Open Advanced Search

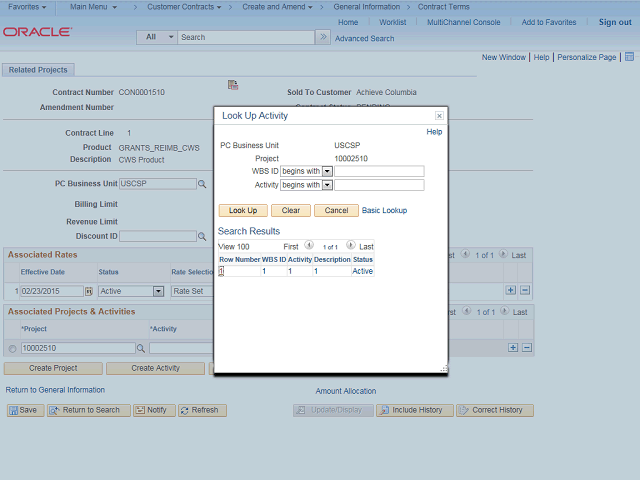tap(364, 38)
